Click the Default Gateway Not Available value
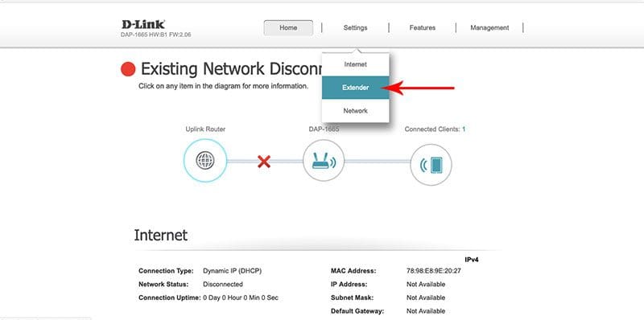 426,311
